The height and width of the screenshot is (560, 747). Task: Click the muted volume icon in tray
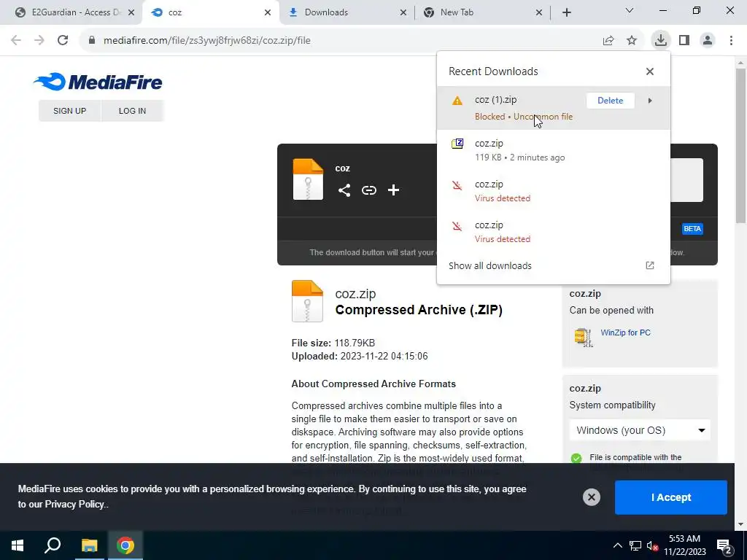[652, 545]
